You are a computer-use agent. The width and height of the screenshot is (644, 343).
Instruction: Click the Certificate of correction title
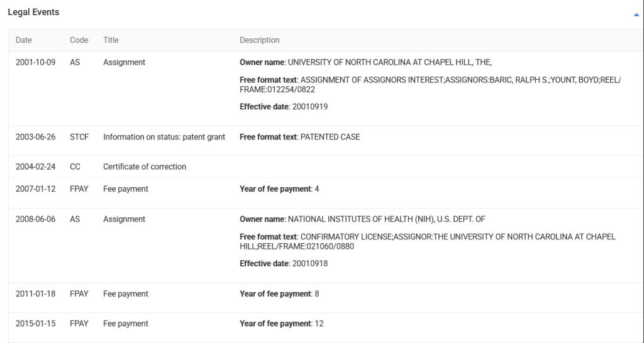[145, 167]
